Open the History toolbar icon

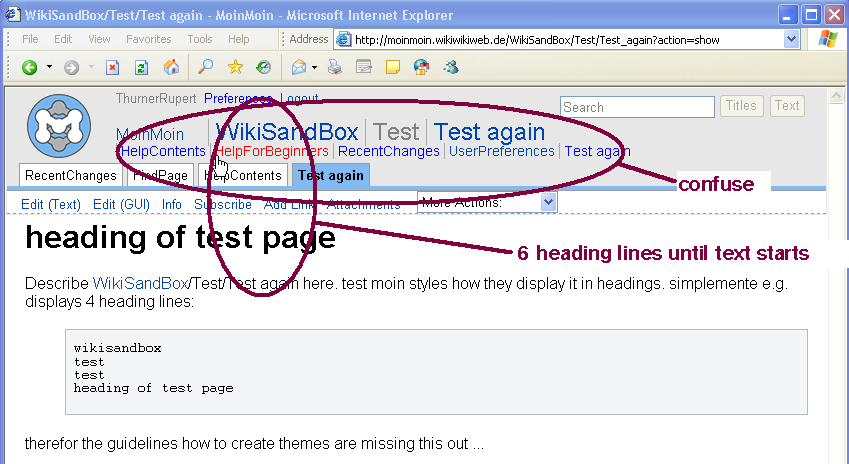coord(264,67)
